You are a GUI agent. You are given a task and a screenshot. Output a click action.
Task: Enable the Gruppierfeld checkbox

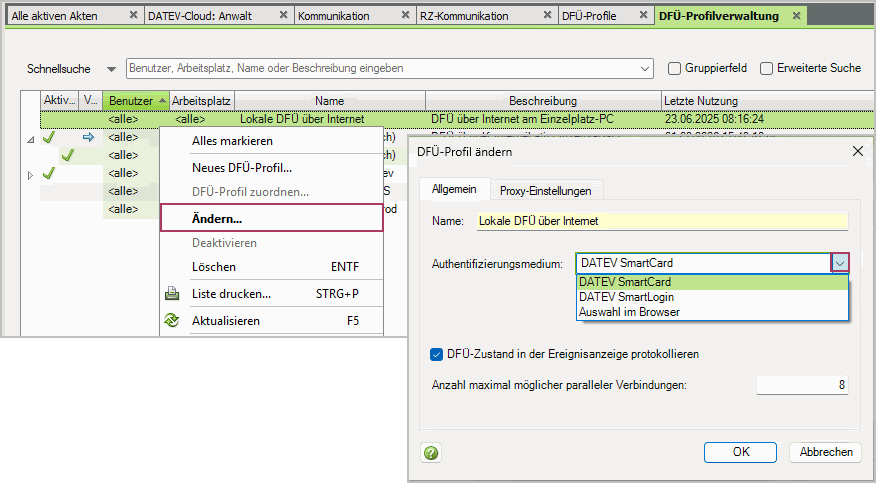[675, 69]
